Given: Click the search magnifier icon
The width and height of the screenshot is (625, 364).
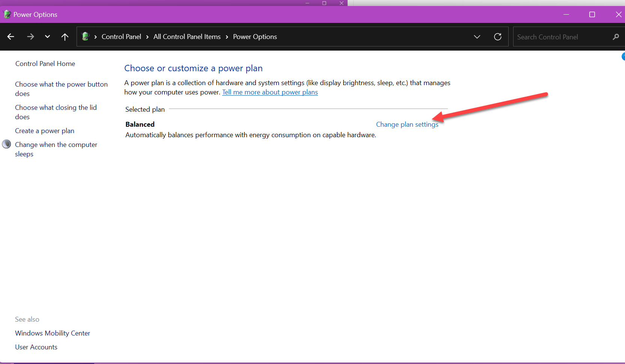Looking at the screenshot, I should [x=616, y=37].
